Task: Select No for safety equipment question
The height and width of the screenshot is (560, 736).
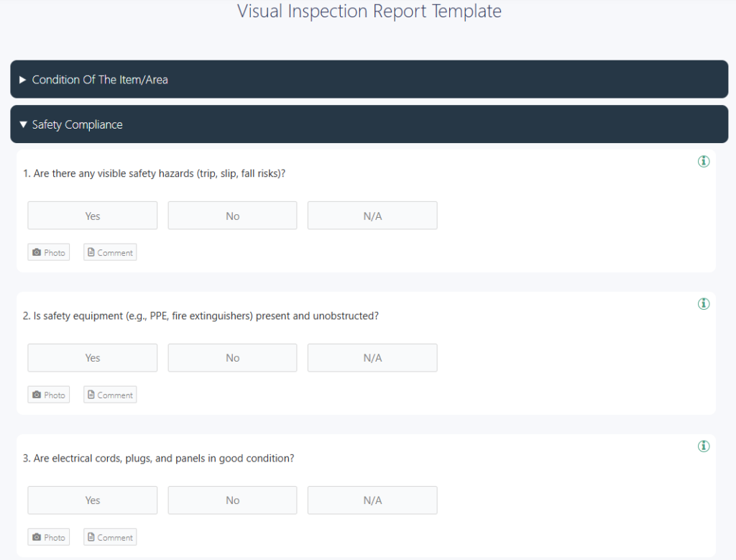Action: tap(232, 357)
